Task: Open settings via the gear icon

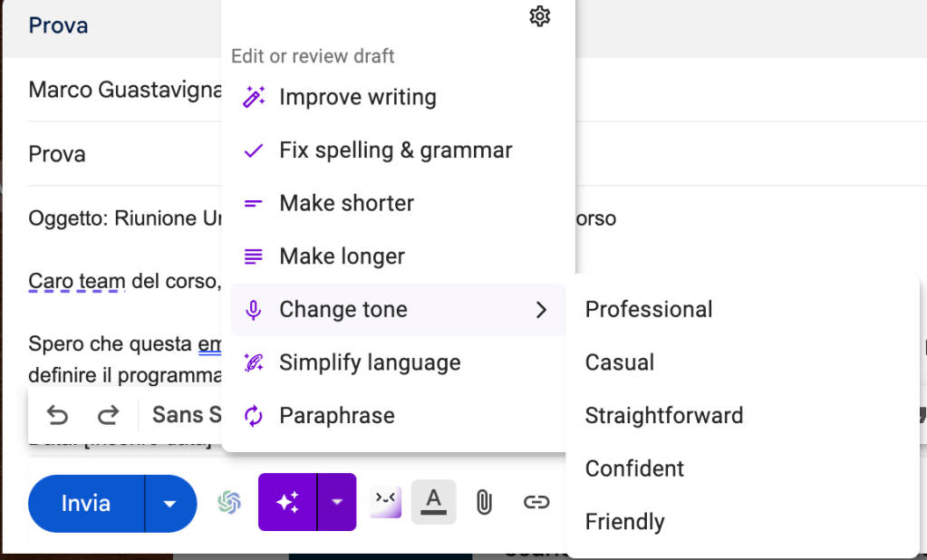Action: click(539, 16)
